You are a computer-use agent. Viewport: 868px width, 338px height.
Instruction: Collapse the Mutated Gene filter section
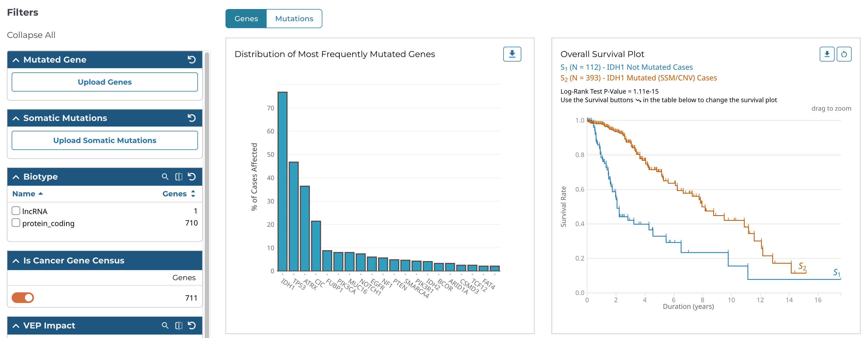pyautogui.click(x=16, y=60)
